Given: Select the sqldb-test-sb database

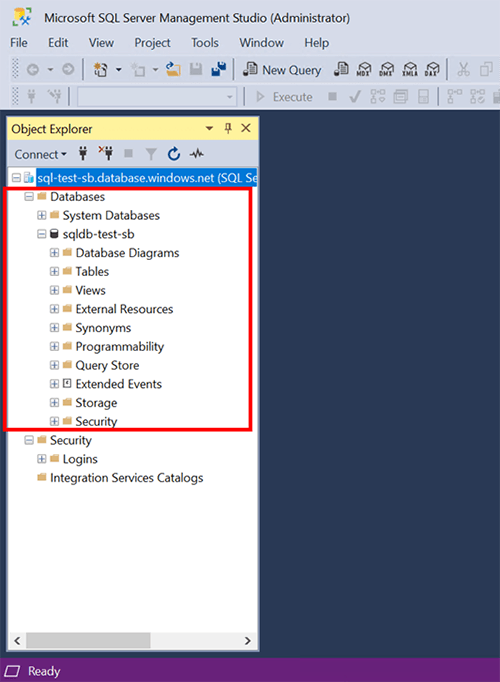Looking at the screenshot, I should click(x=98, y=234).
